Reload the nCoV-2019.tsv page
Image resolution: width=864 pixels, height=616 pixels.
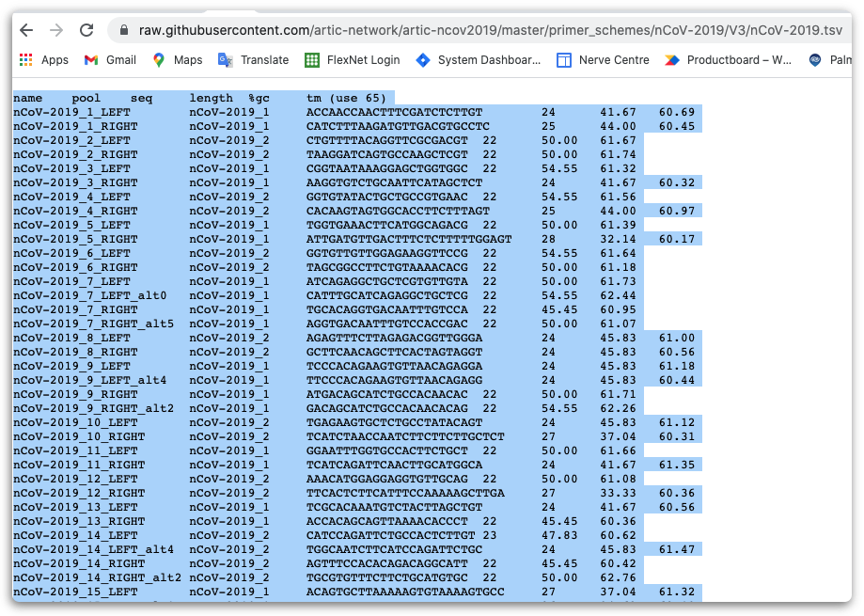pyautogui.click(x=88, y=29)
